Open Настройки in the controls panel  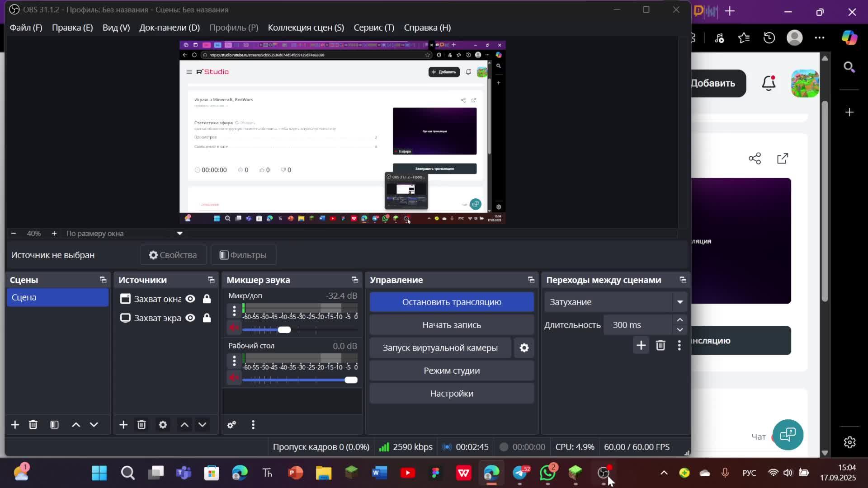click(x=451, y=394)
